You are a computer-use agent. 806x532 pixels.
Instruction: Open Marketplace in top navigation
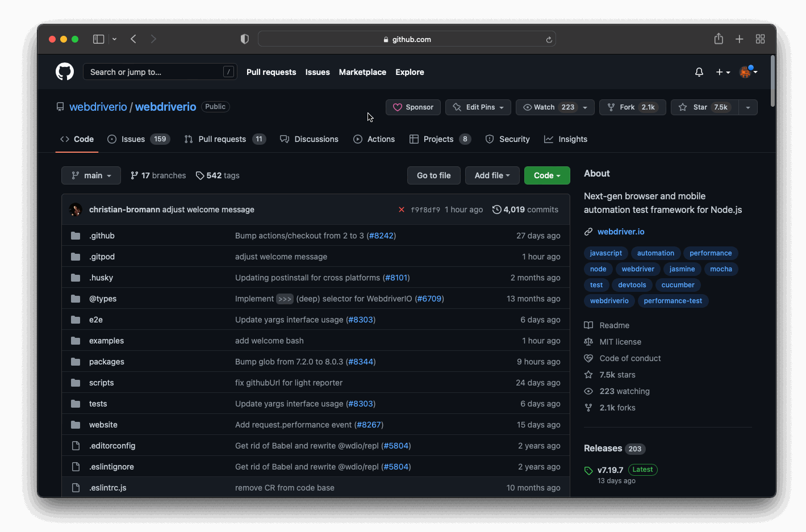pos(362,72)
